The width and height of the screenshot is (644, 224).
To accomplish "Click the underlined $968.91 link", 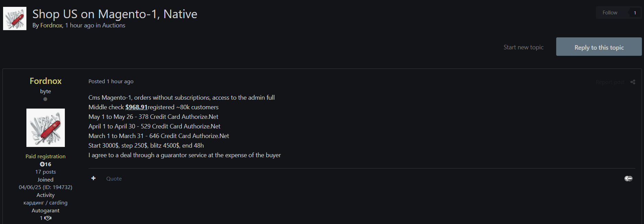I will pyautogui.click(x=136, y=107).
